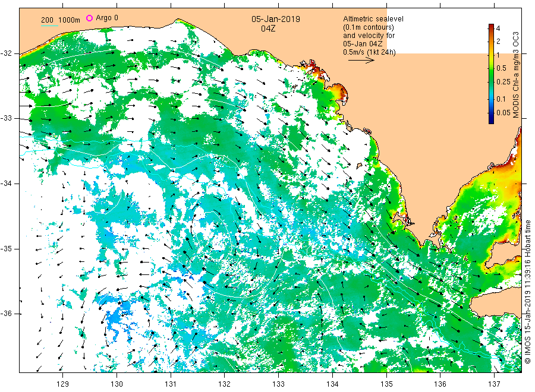Click the date label 05-Jan-2019

click(276, 19)
